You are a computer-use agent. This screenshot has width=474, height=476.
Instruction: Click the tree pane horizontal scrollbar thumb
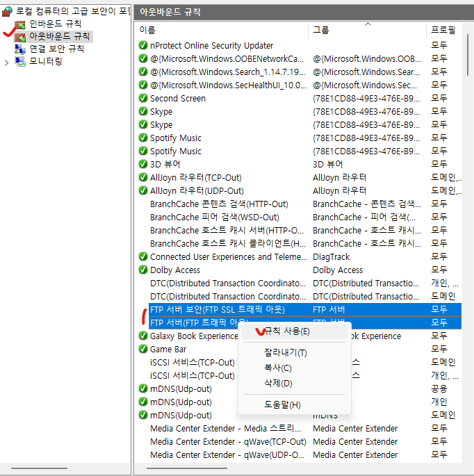(39, 468)
